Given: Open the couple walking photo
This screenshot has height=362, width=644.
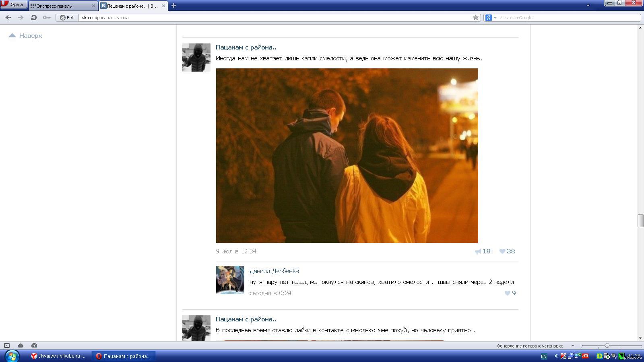Looking at the screenshot, I should click(x=347, y=155).
